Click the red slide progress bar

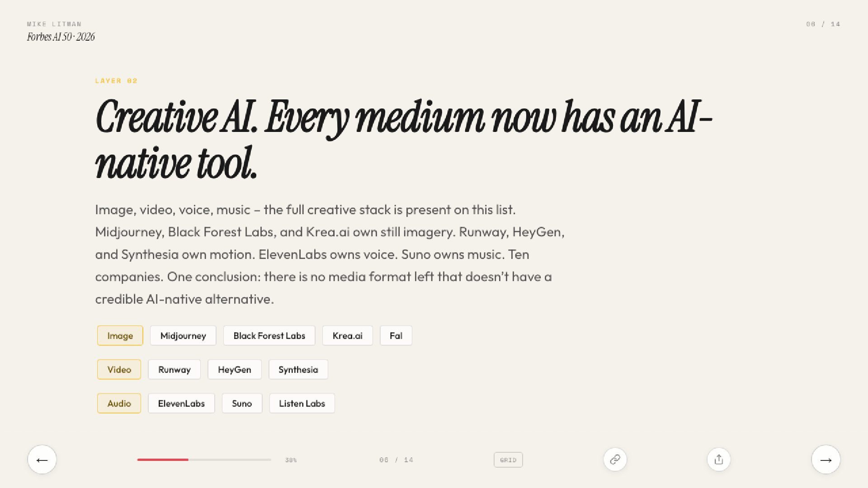pyautogui.click(x=204, y=460)
